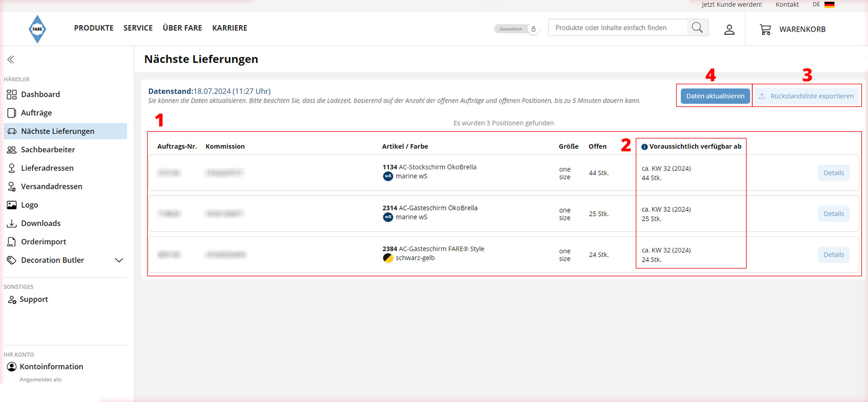Toggle the Gewerblich price switch
Image resolution: width=868 pixels, height=402 pixels.
coord(517,29)
